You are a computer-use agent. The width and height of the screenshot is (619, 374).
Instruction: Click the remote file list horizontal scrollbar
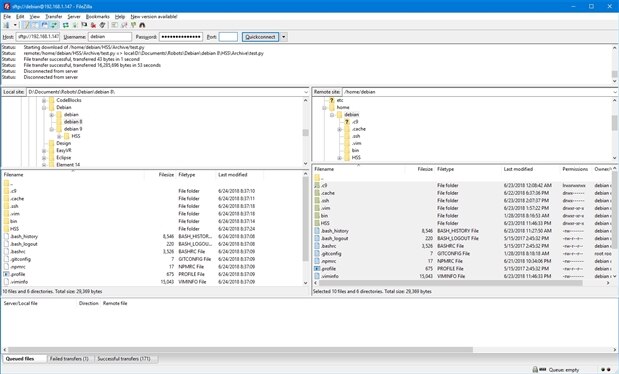[x=450, y=283]
